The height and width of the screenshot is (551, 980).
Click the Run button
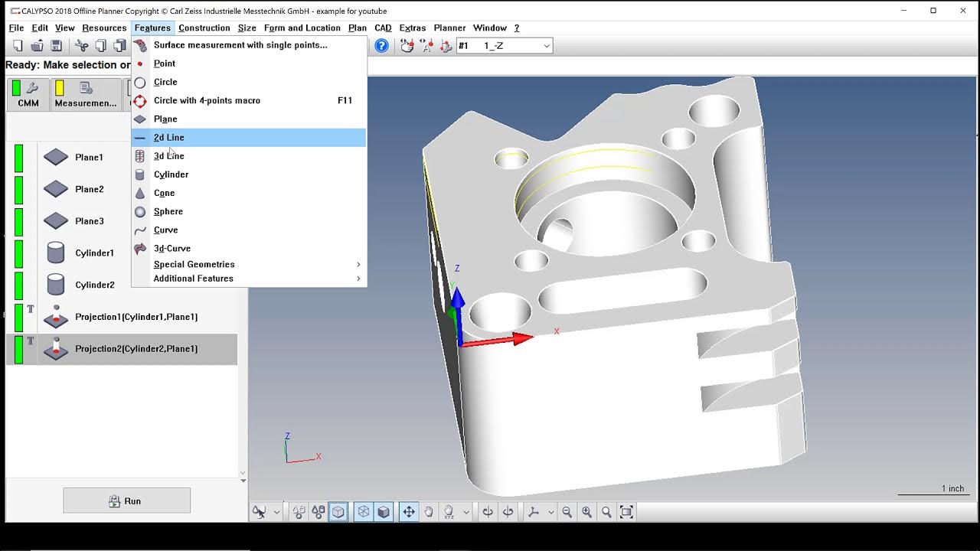pos(126,501)
